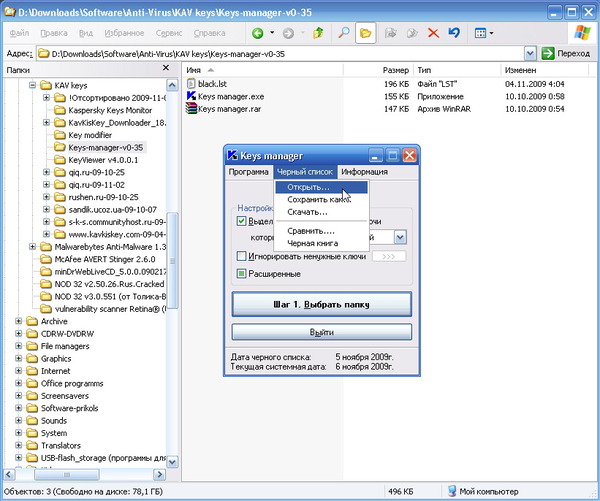Collapse the KAV keys tree folder
Image resolution: width=600 pixels, height=501 pixels.
coord(33,85)
